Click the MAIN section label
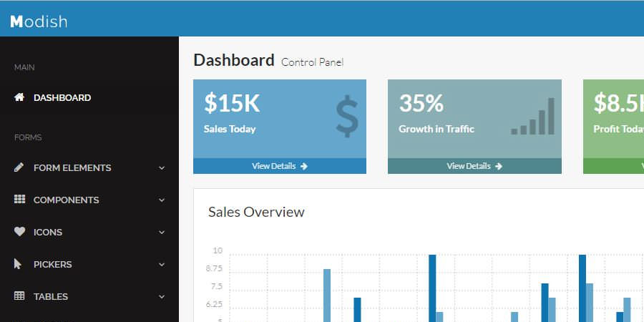 tap(24, 67)
